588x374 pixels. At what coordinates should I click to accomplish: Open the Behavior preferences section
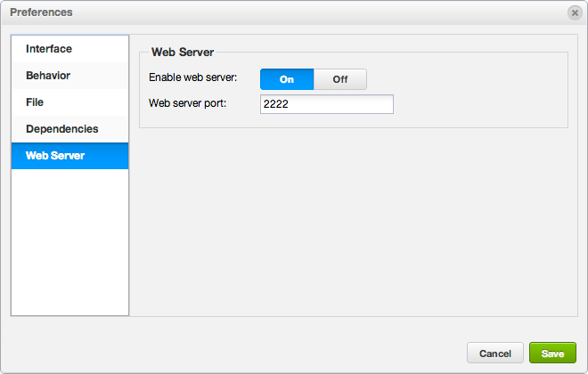69,76
